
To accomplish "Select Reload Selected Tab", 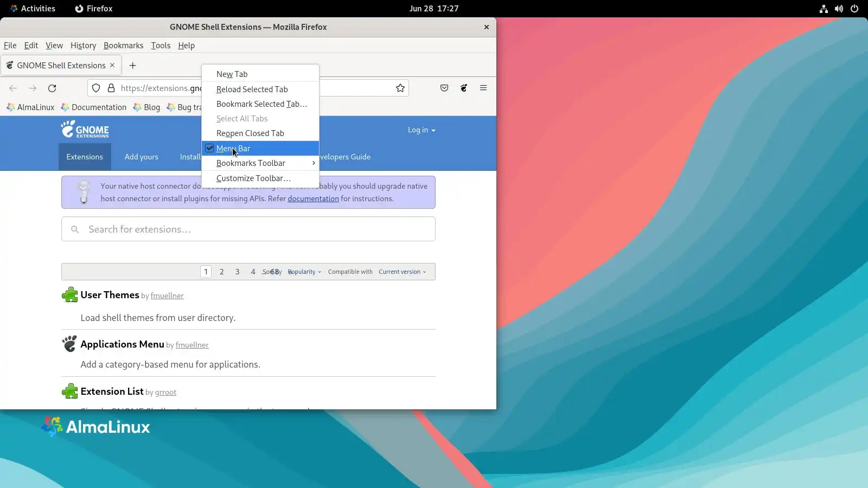I will (x=260, y=89).
